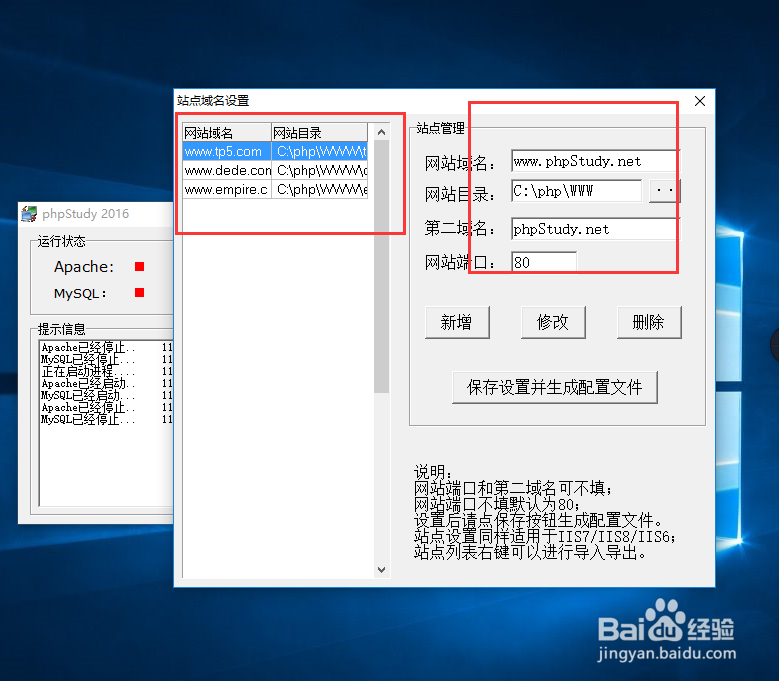The image size is (779, 681).
Task: Click the phpStudy 2016 app icon
Action: 29,214
